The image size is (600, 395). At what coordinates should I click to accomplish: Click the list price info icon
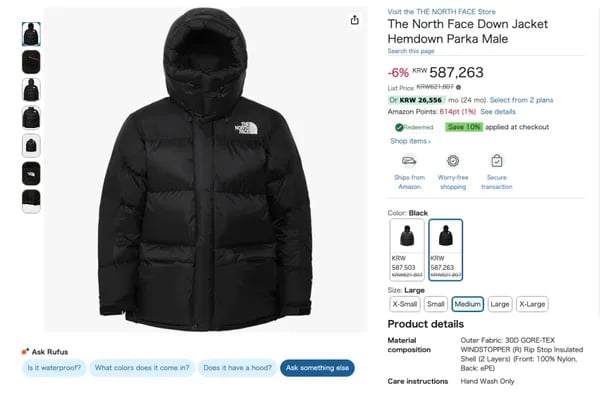(x=458, y=87)
